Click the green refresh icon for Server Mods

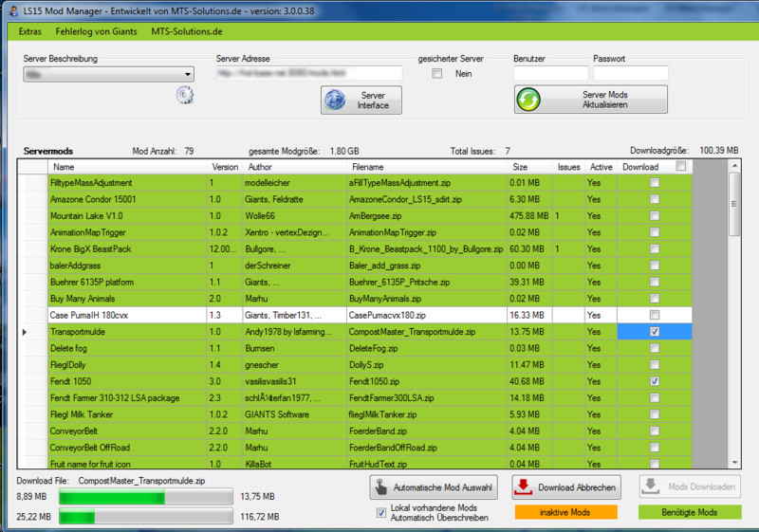coord(528,100)
